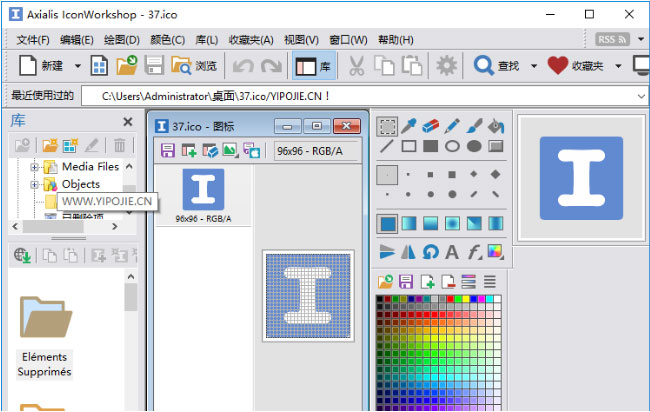The width and height of the screenshot is (650, 412).
Task: Select the 3D frame rectangle tool
Action: 495,146
